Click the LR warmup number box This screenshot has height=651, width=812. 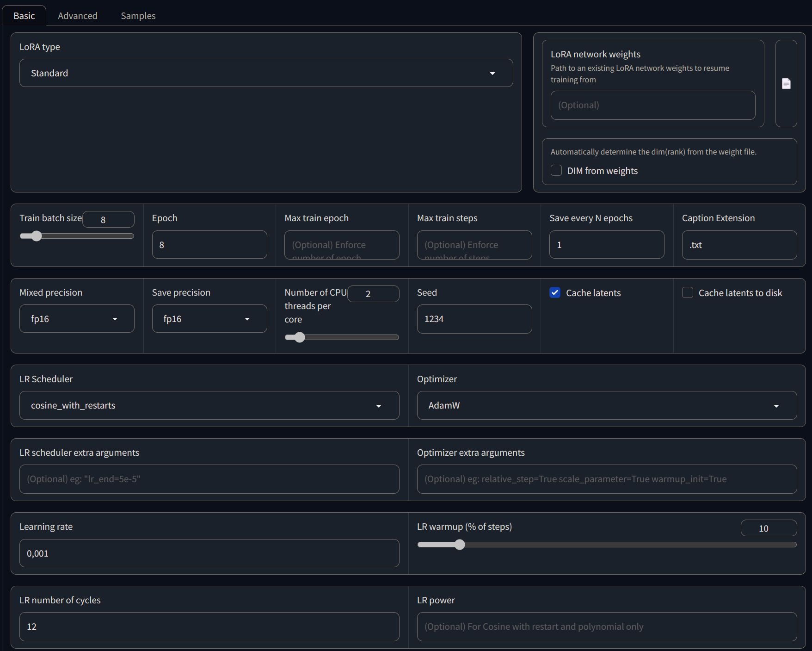click(769, 528)
